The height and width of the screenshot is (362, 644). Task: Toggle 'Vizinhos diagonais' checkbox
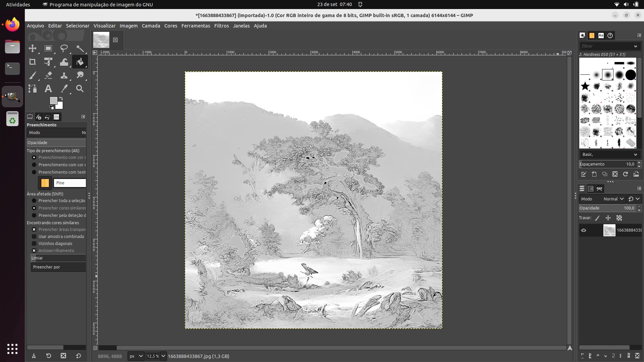tap(34, 244)
